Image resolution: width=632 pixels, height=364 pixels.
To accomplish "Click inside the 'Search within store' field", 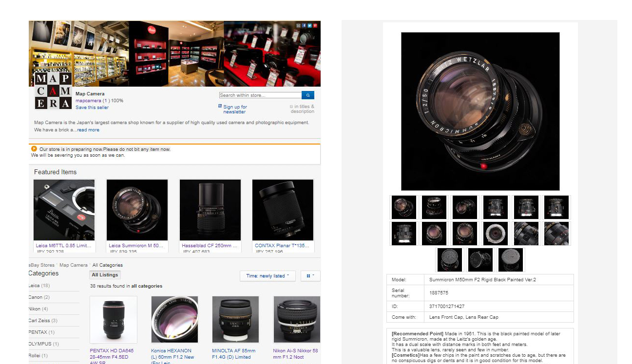I will [260, 95].
